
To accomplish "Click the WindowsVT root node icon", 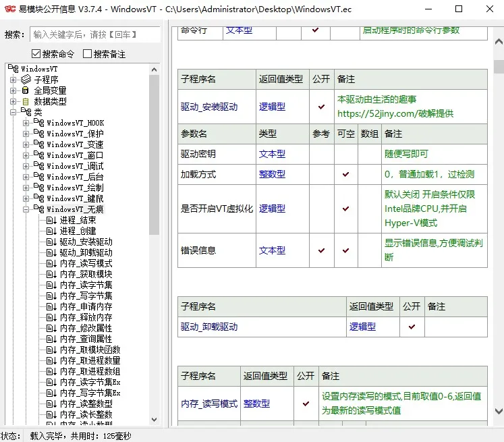I will (x=13, y=69).
